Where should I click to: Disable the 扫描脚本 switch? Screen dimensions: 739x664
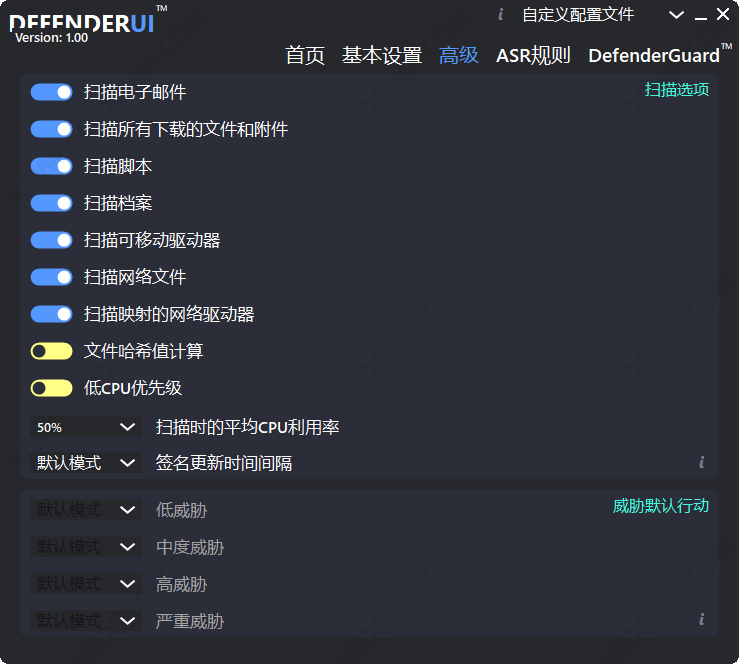pyautogui.click(x=51, y=166)
